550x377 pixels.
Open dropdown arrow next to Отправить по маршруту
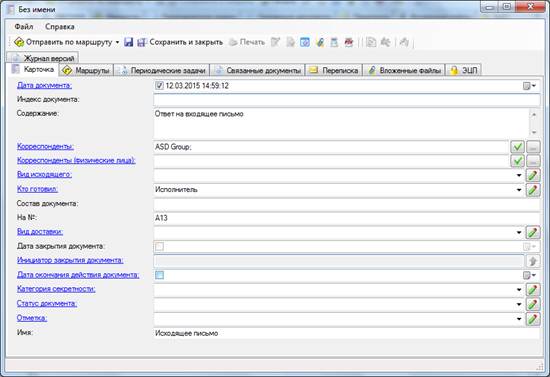tap(117, 42)
